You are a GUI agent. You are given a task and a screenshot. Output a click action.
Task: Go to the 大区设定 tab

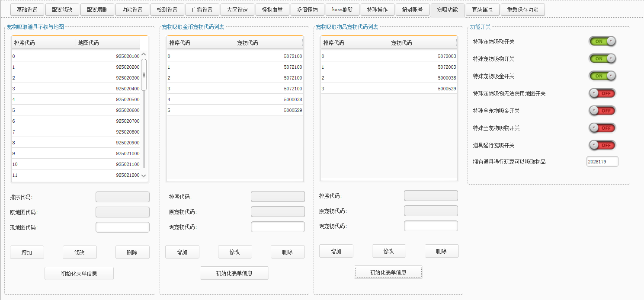click(x=237, y=10)
